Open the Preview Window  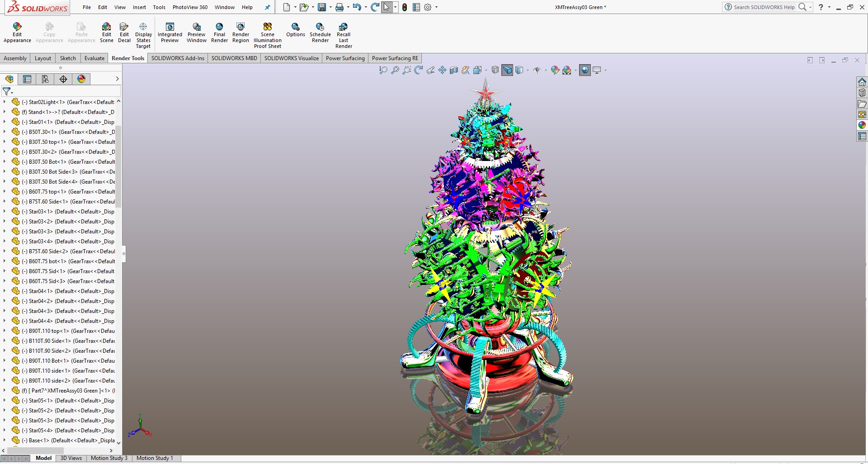(x=197, y=33)
